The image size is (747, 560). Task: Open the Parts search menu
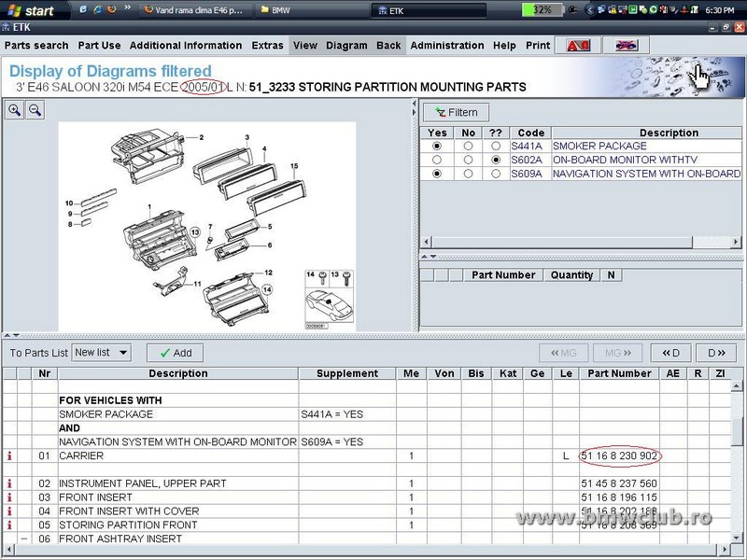click(36, 45)
